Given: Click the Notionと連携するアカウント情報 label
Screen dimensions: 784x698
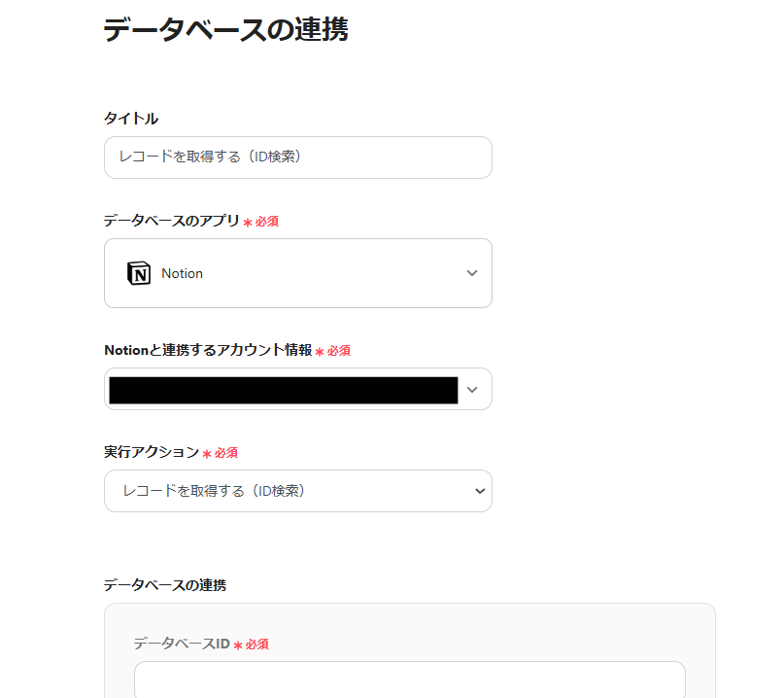Looking at the screenshot, I should (208, 350).
